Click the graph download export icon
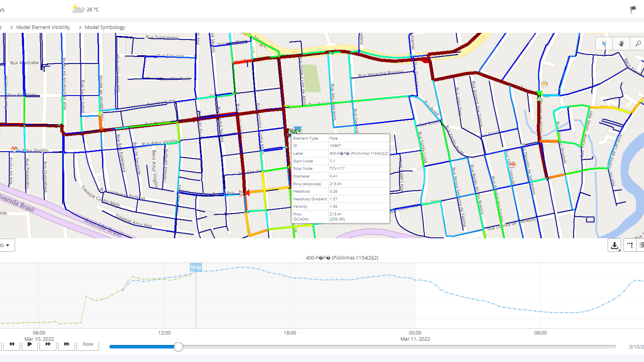 [x=614, y=245]
